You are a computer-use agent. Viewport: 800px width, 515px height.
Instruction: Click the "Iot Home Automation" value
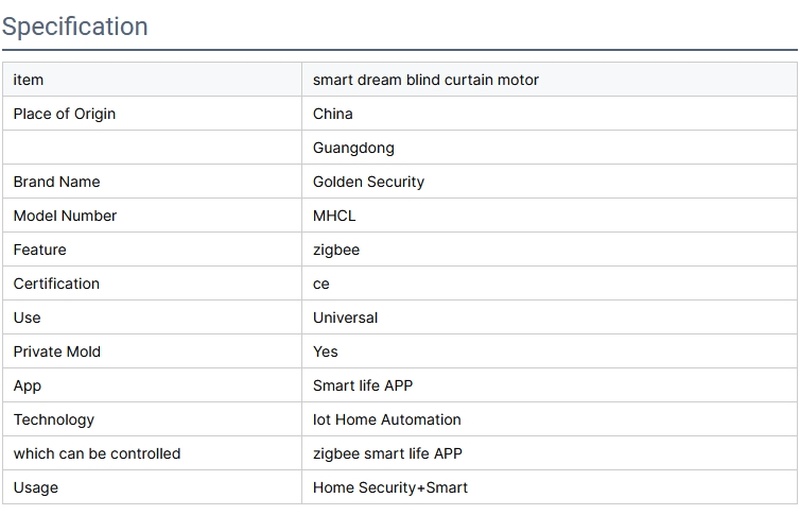pyautogui.click(x=386, y=420)
